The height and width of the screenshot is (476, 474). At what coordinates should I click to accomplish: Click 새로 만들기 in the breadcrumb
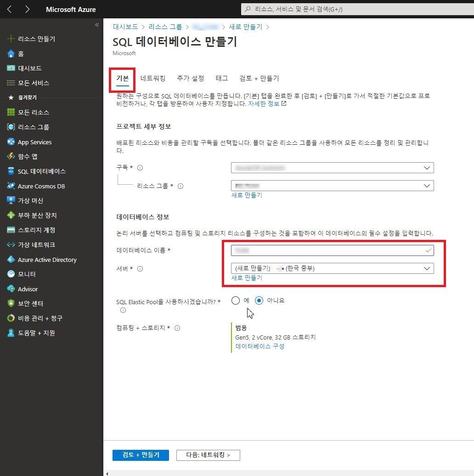(x=245, y=27)
